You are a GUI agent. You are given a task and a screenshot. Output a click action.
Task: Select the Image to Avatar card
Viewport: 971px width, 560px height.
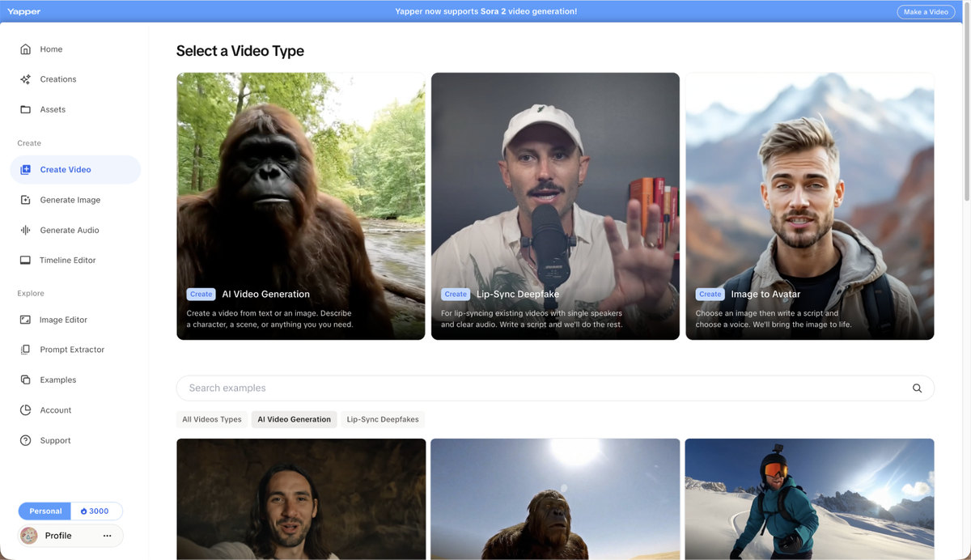[x=809, y=206]
